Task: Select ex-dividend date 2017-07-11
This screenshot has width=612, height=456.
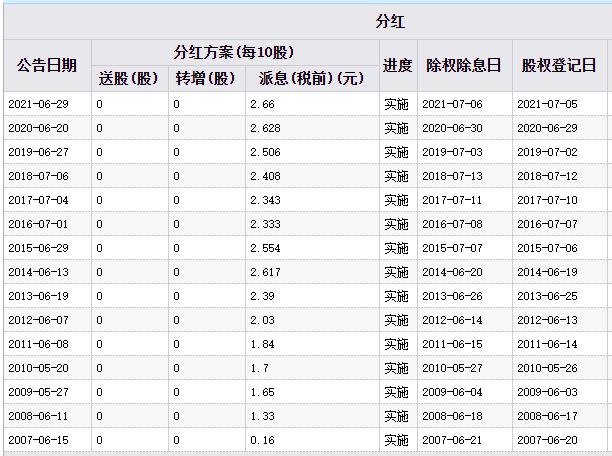Action: point(452,200)
